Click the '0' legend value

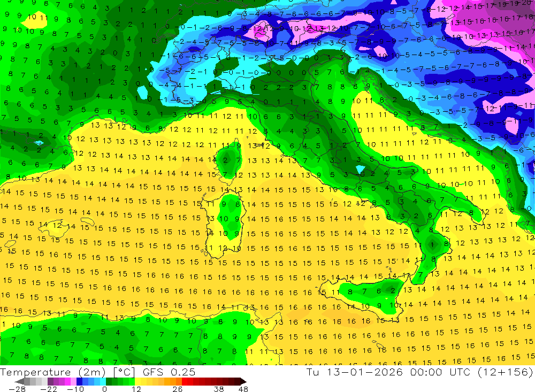point(104,389)
